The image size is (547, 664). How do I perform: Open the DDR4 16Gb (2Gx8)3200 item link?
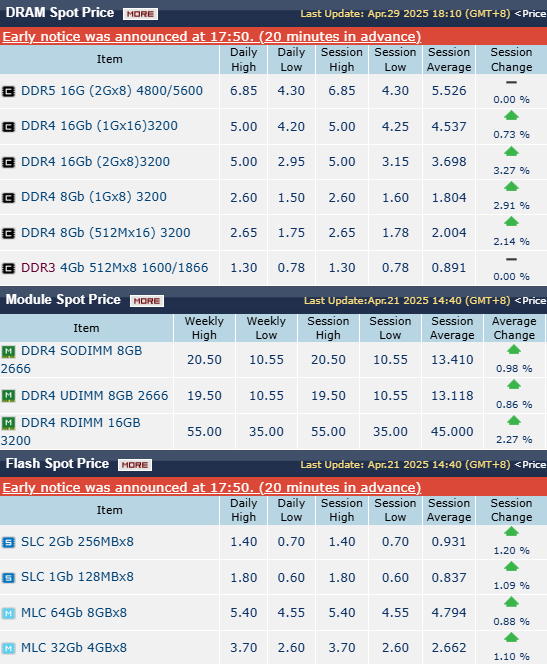[95, 162]
